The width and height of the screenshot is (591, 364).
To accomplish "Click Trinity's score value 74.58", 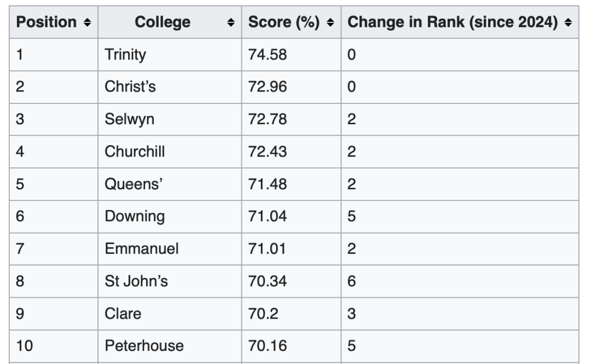I will (x=268, y=55).
